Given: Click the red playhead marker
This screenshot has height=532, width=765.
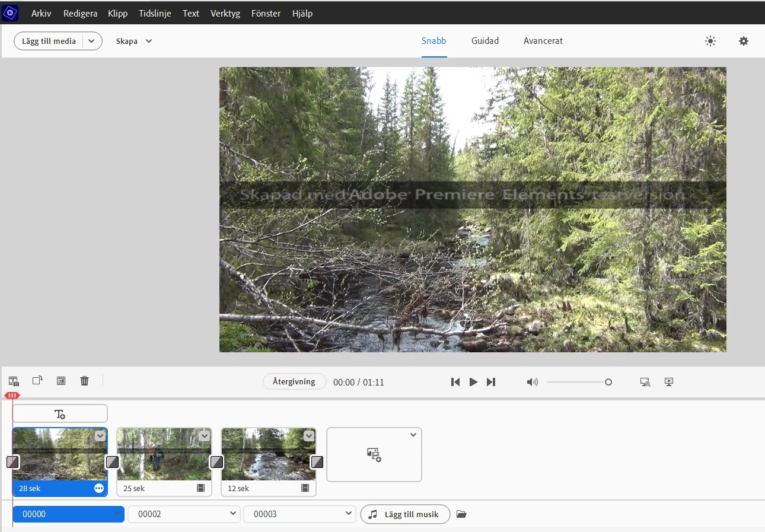Looking at the screenshot, I should 12,396.
